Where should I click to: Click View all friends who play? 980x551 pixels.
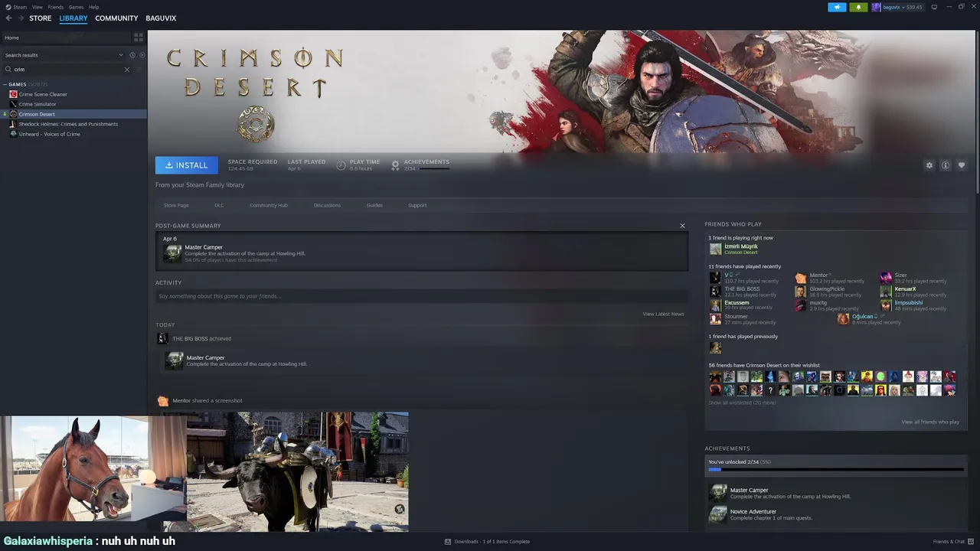click(930, 422)
